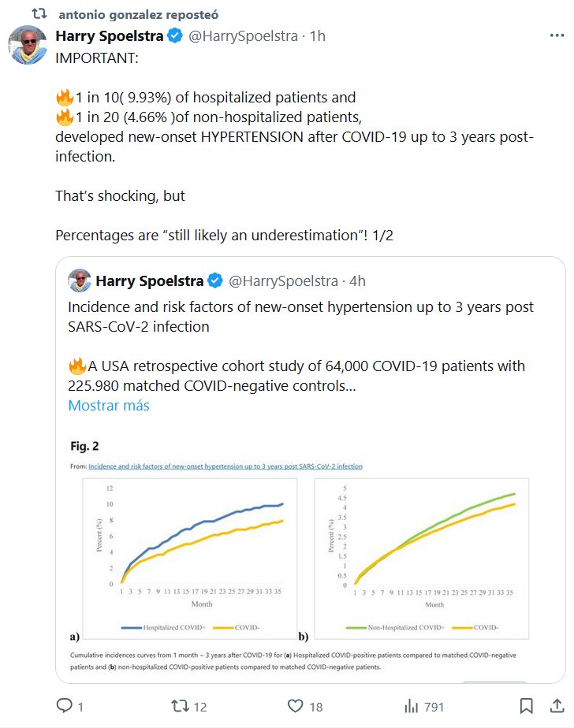Screen dimensions: 574x728
Task: Click the verified badge in quoted tweet
Action: coord(215,281)
